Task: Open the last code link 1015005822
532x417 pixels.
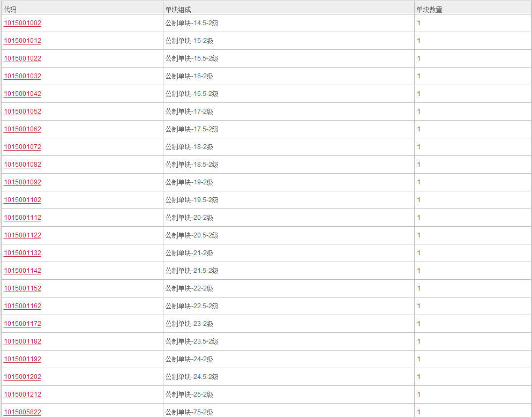Action: pos(23,412)
